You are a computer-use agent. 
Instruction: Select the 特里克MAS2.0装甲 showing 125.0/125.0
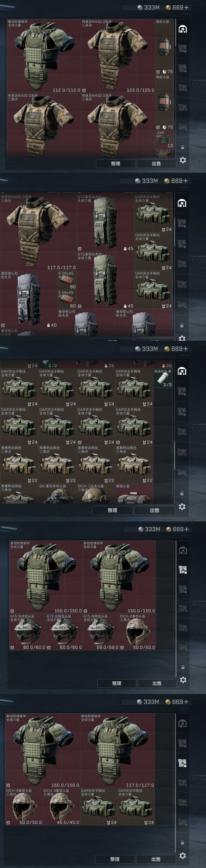click(x=118, y=56)
